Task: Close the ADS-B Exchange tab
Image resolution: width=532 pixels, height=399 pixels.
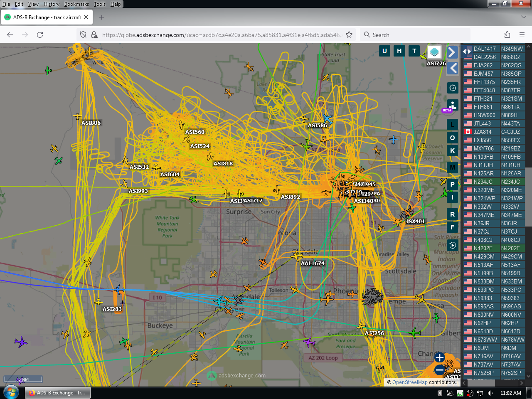Action: point(86,17)
